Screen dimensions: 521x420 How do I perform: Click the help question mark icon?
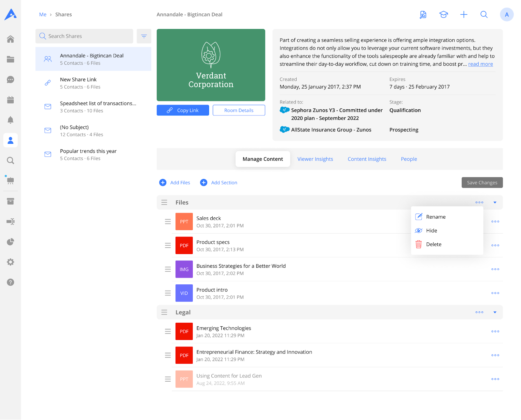tap(10, 282)
